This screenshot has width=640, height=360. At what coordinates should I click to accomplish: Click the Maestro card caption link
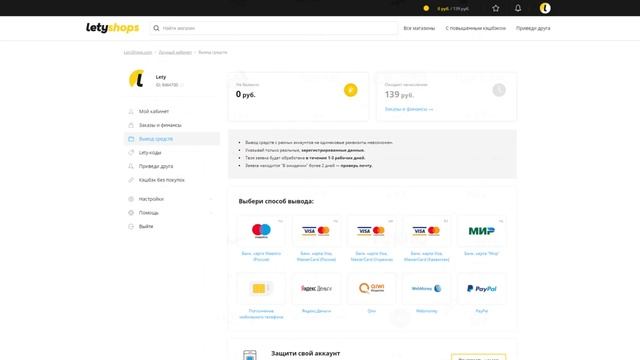pyautogui.click(x=261, y=256)
